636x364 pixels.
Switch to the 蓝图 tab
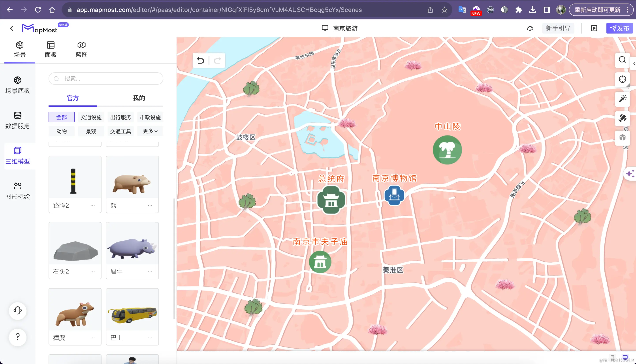[81, 49]
